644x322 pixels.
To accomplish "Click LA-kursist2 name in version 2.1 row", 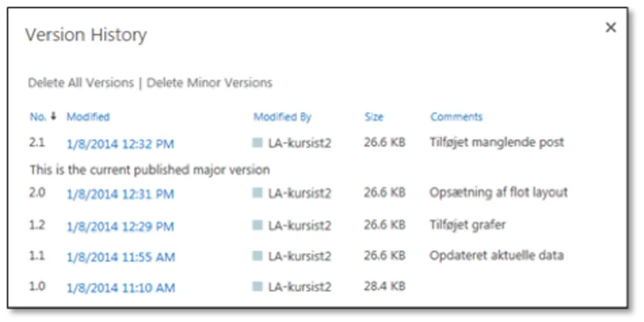I will (x=299, y=143).
